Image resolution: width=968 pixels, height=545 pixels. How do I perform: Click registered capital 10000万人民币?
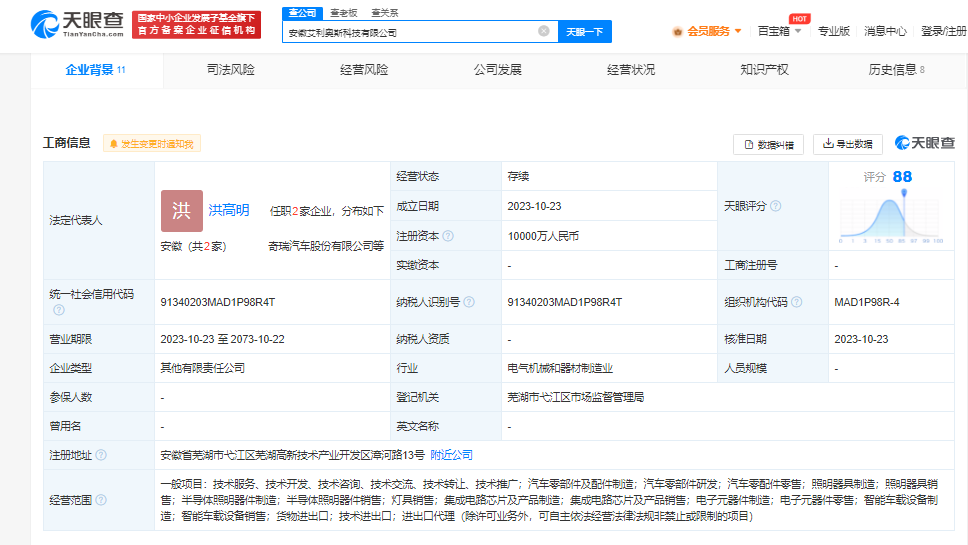(x=543, y=236)
